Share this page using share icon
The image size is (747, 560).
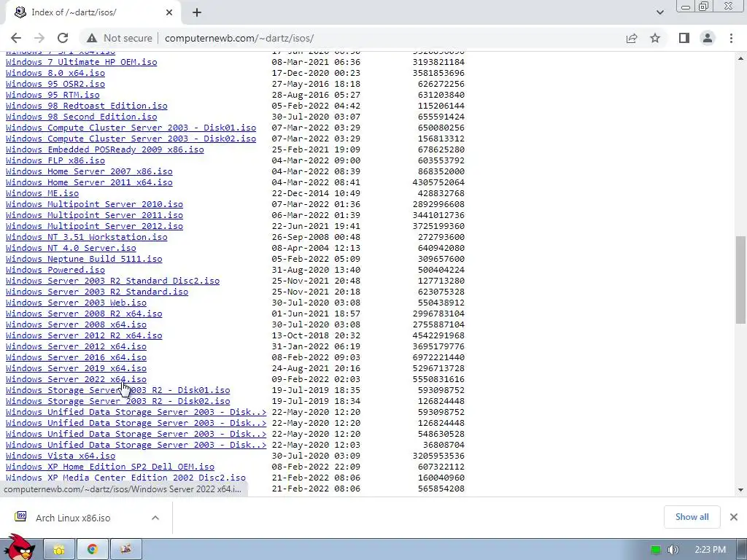point(632,38)
